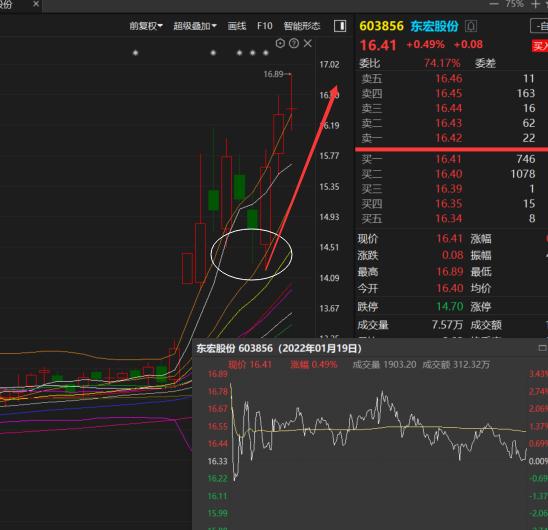Click the 今开 value 16.40
Screen dimensions: 548x530
450,288
